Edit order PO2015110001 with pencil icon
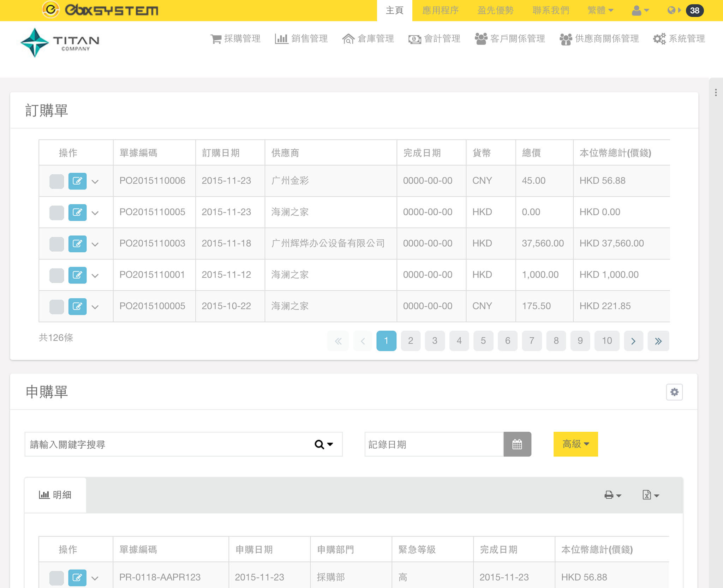 pyautogui.click(x=77, y=275)
